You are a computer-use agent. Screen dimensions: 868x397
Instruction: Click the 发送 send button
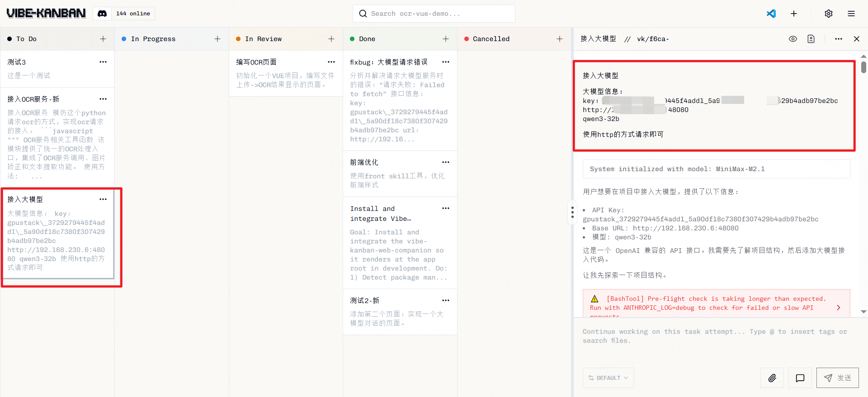[x=838, y=378]
